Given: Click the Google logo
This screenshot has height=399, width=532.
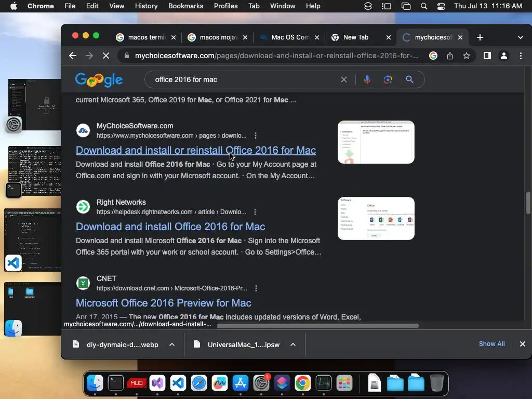Looking at the screenshot, I should pos(99,79).
